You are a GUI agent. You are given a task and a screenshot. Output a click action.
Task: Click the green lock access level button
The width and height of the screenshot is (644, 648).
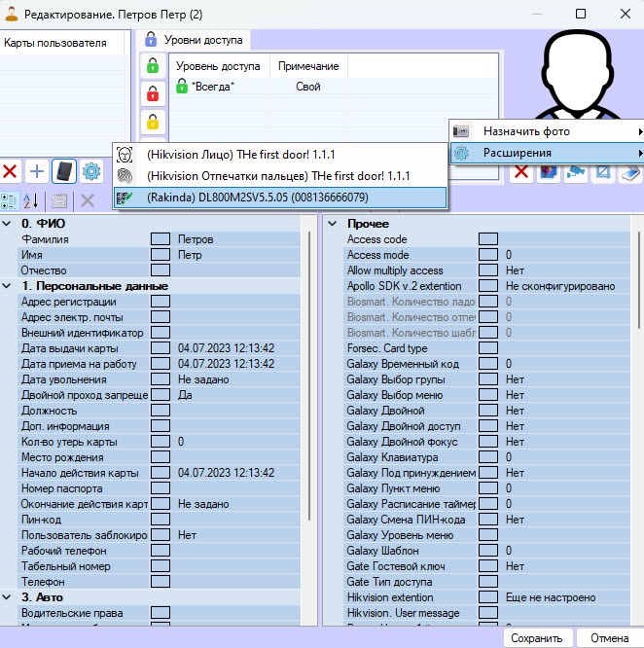click(152, 66)
